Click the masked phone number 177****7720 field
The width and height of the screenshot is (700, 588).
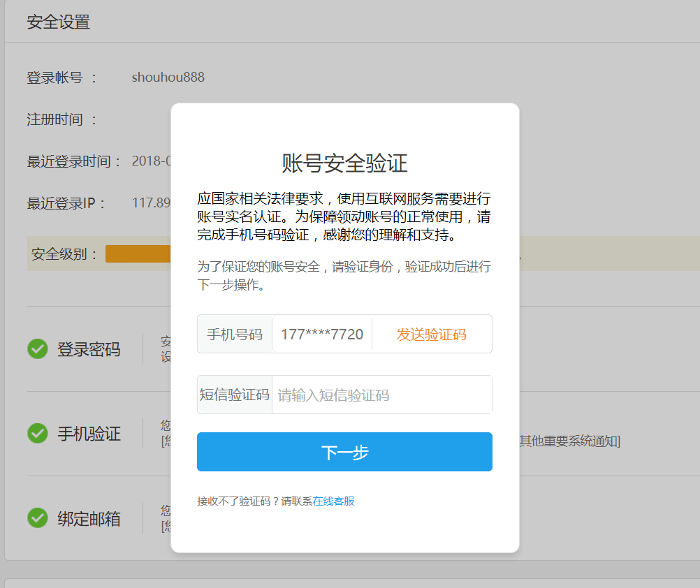click(x=322, y=334)
